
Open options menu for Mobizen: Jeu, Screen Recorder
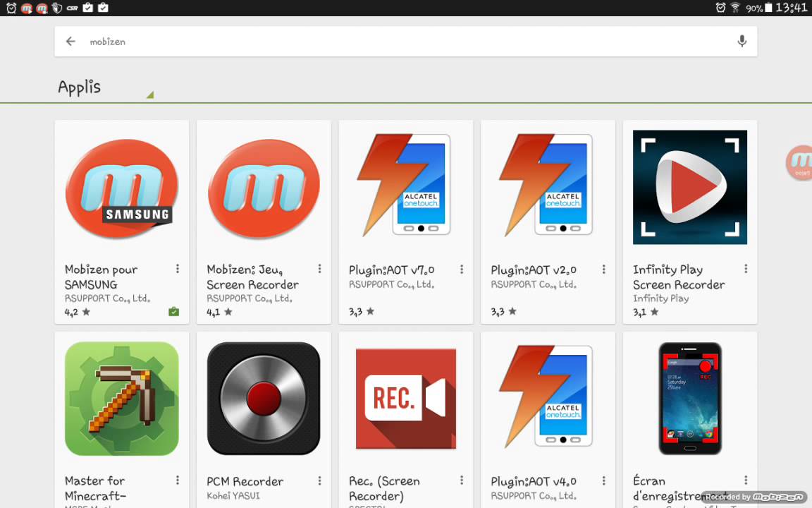pyautogui.click(x=319, y=269)
